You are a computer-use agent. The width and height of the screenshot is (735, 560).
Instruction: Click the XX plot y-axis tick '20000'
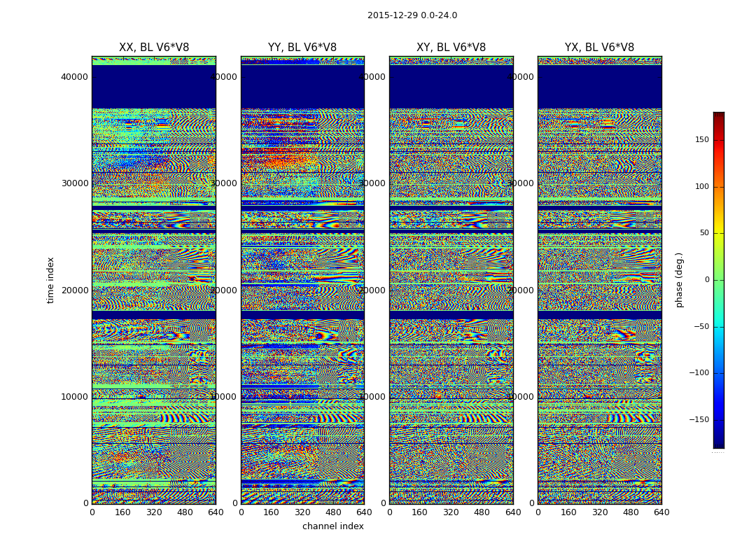pos(74,290)
